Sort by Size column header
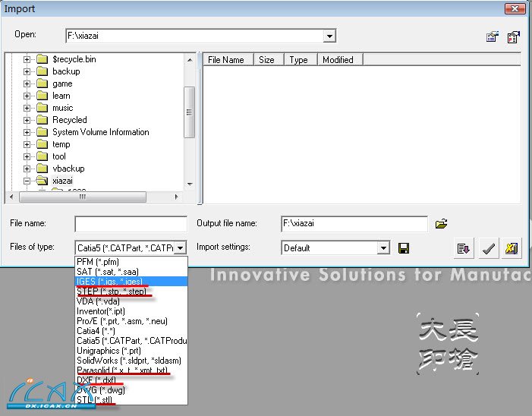The image size is (532, 416). 269,60
